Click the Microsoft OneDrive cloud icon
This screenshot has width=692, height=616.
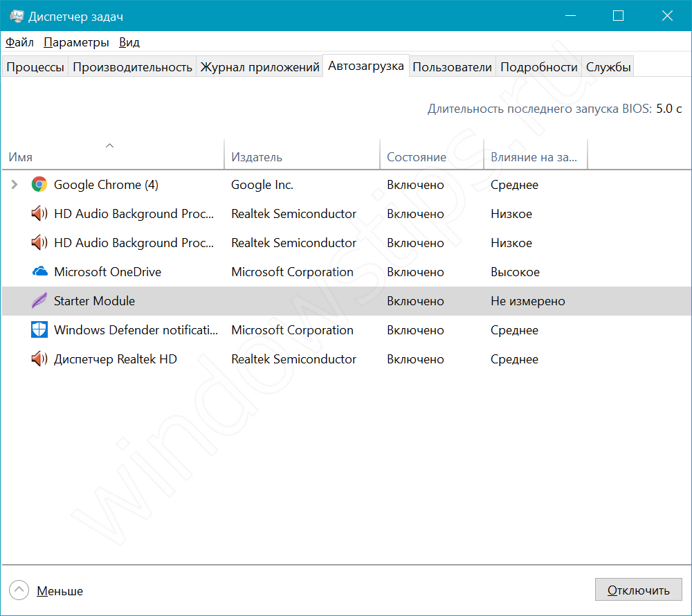[x=39, y=272]
